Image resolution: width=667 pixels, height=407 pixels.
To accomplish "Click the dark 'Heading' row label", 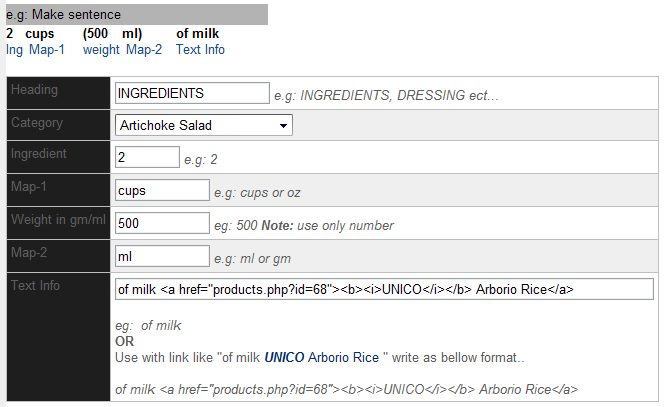I will (34, 90).
